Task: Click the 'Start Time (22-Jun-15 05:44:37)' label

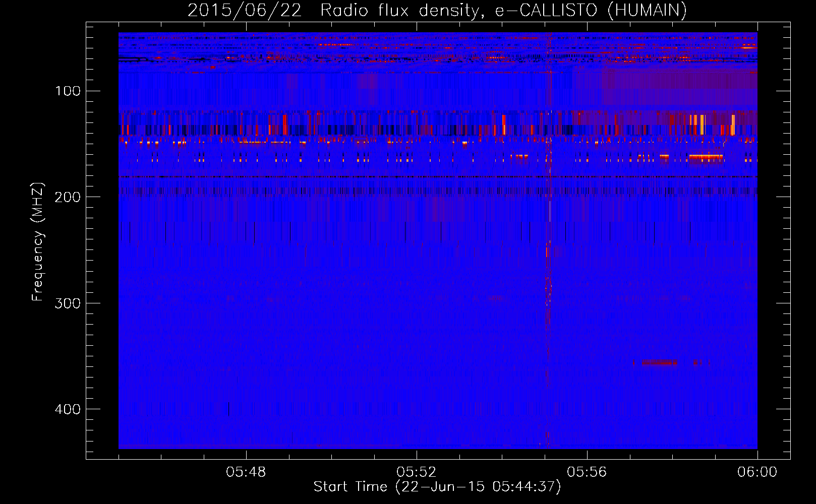Action: pos(437,487)
